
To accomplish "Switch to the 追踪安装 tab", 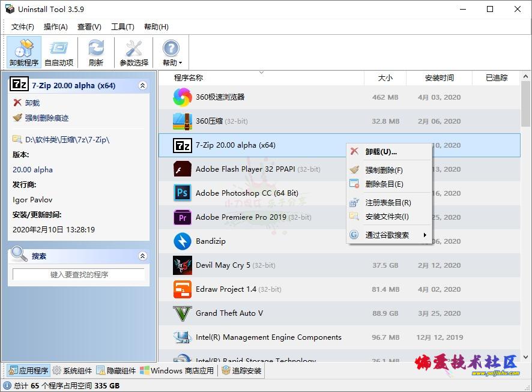I will pyautogui.click(x=241, y=370).
